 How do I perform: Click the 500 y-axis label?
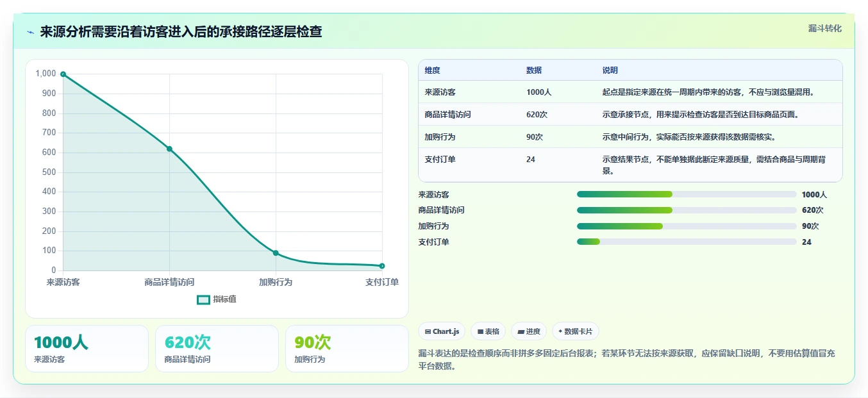[x=49, y=172]
